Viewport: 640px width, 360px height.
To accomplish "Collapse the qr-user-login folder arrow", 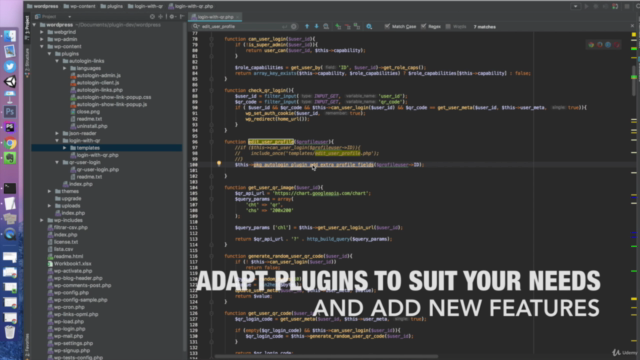I will point(57,162).
